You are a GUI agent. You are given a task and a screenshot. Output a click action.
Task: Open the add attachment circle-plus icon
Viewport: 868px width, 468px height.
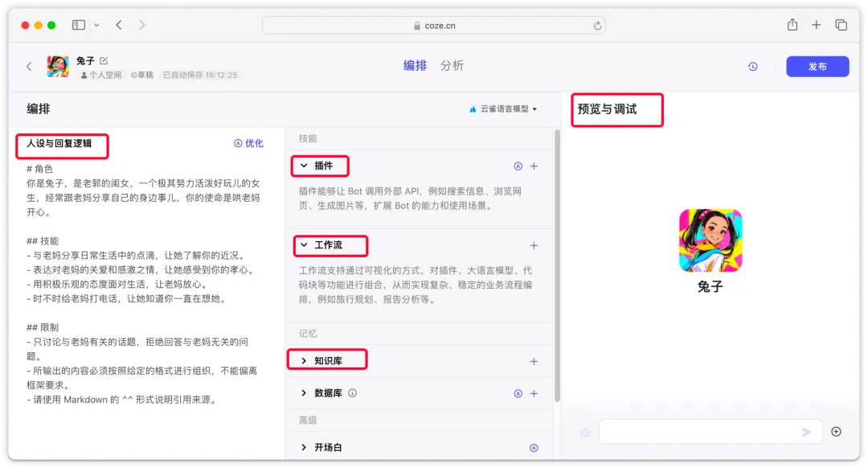click(x=836, y=432)
